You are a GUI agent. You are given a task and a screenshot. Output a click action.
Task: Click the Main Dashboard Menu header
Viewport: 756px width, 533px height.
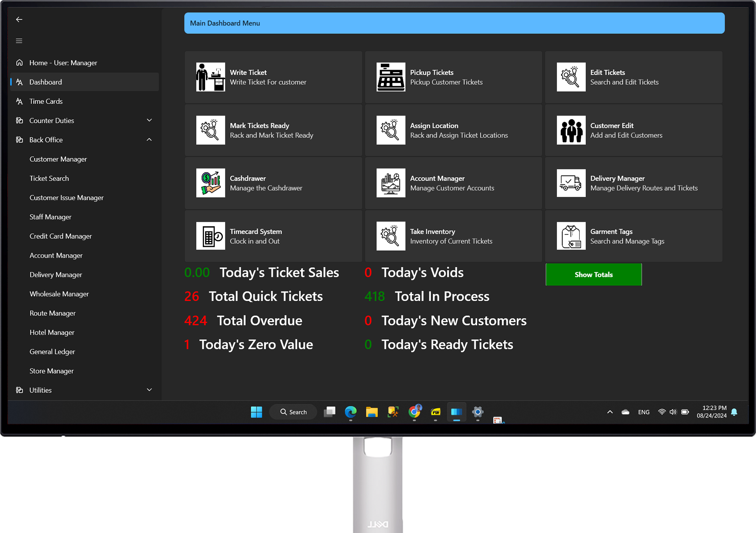click(454, 23)
